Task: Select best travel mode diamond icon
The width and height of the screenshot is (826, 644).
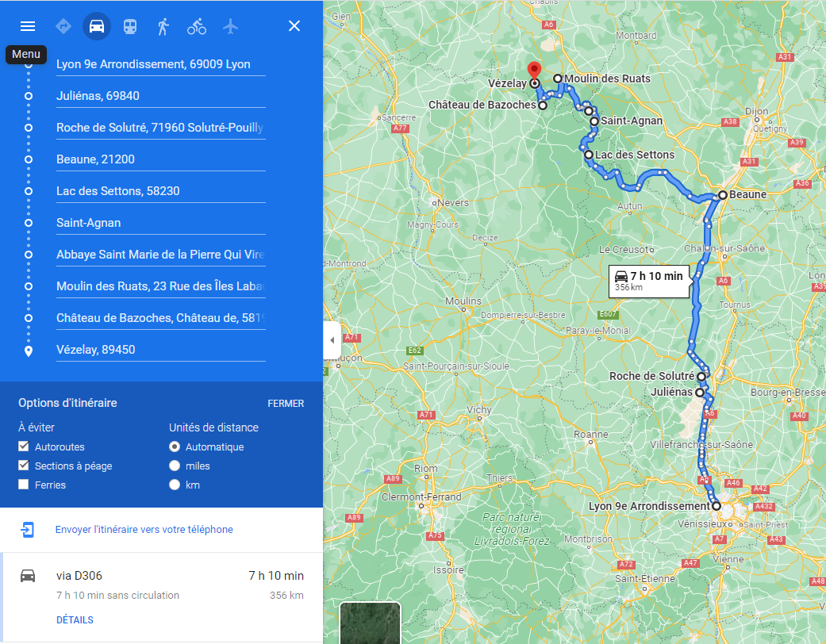Action: tap(63, 26)
